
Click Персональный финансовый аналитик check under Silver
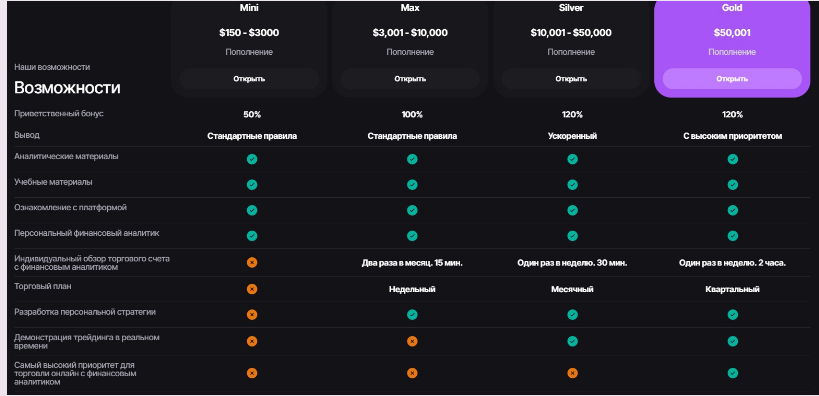click(572, 236)
